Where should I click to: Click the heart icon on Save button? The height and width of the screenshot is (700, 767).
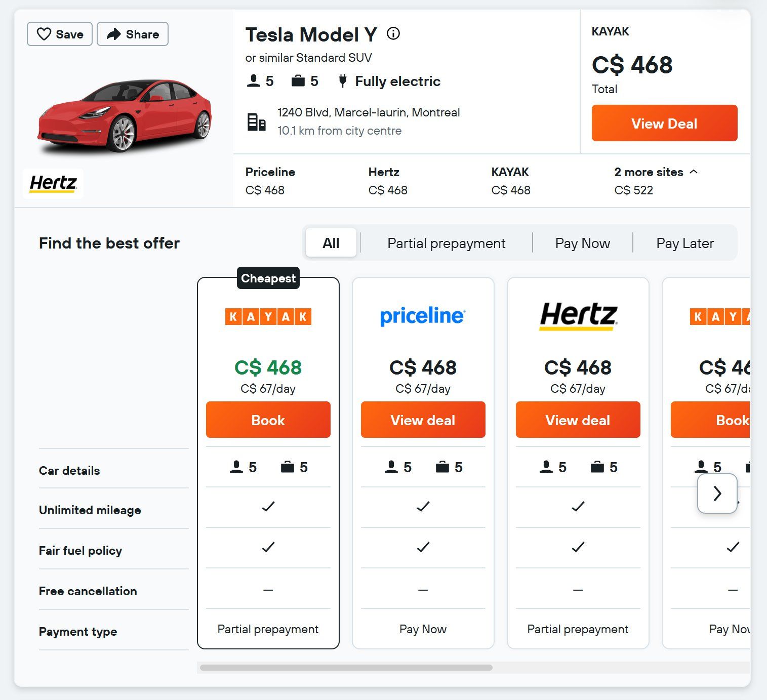[x=44, y=34]
